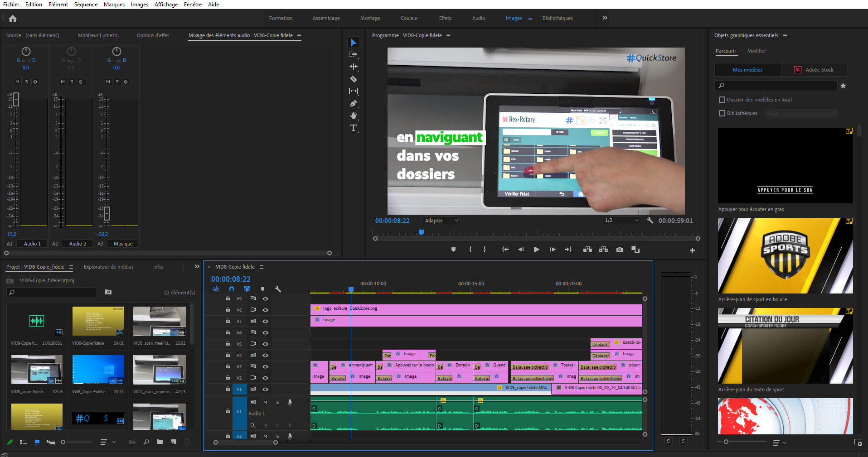Enable 'Dossier des modèles en local' checkbox

click(722, 100)
